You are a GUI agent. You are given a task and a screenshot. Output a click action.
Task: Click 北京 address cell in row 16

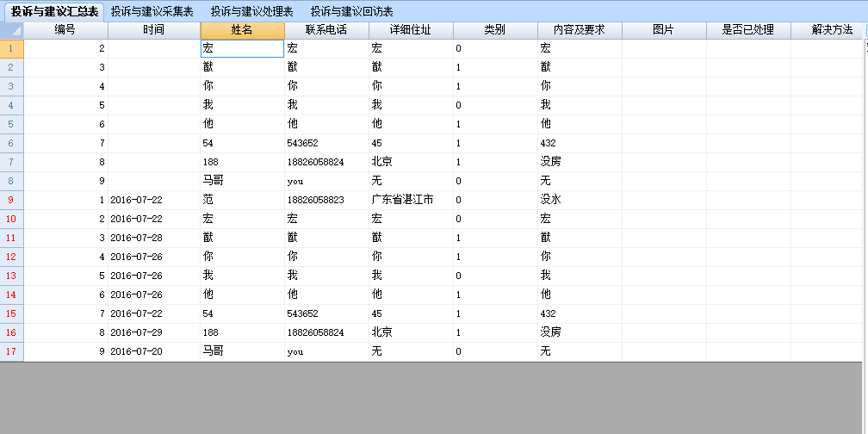coord(411,332)
